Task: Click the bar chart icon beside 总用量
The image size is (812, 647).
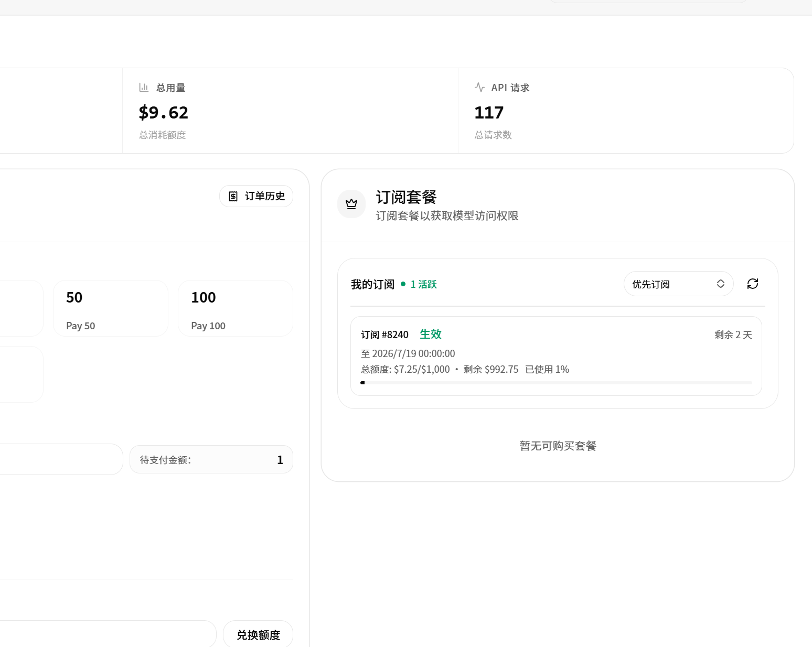Action: (x=144, y=88)
